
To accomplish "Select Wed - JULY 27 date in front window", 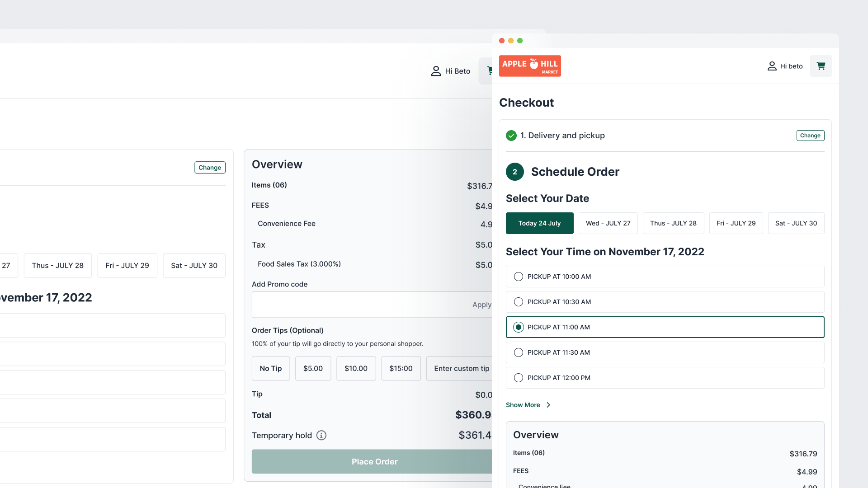I will coord(608,223).
